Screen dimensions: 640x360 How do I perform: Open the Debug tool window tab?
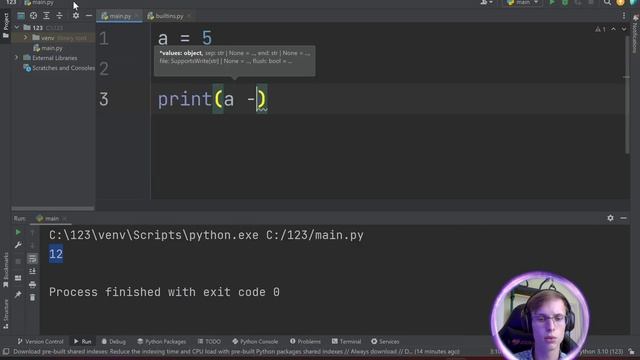pyautogui.click(x=113, y=342)
